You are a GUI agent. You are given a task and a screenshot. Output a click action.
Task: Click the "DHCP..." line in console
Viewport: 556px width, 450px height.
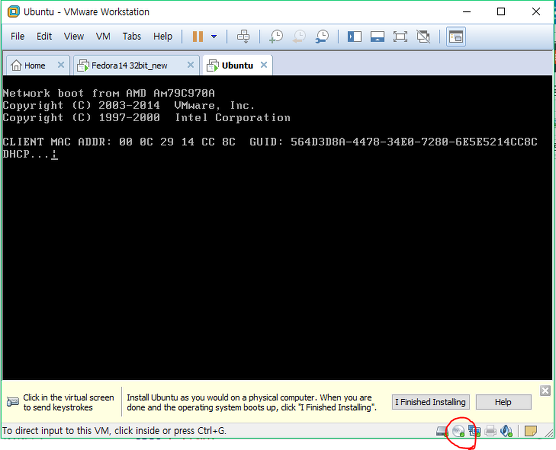click(30, 154)
